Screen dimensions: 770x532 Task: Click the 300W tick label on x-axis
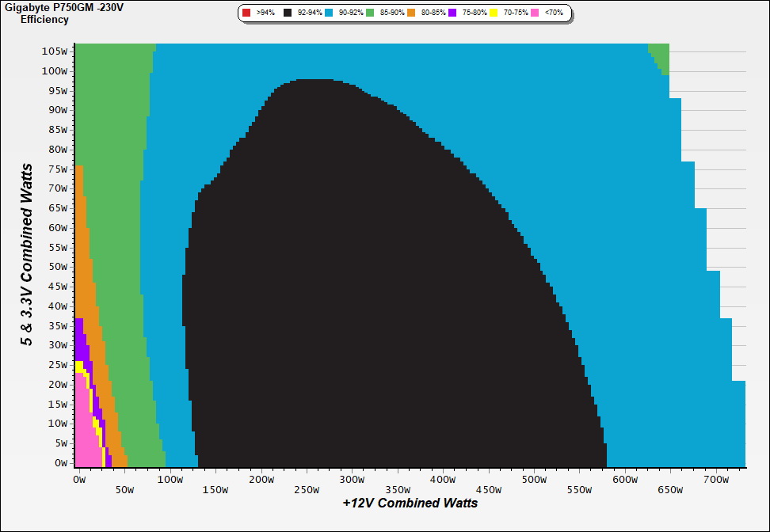pos(352,479)
